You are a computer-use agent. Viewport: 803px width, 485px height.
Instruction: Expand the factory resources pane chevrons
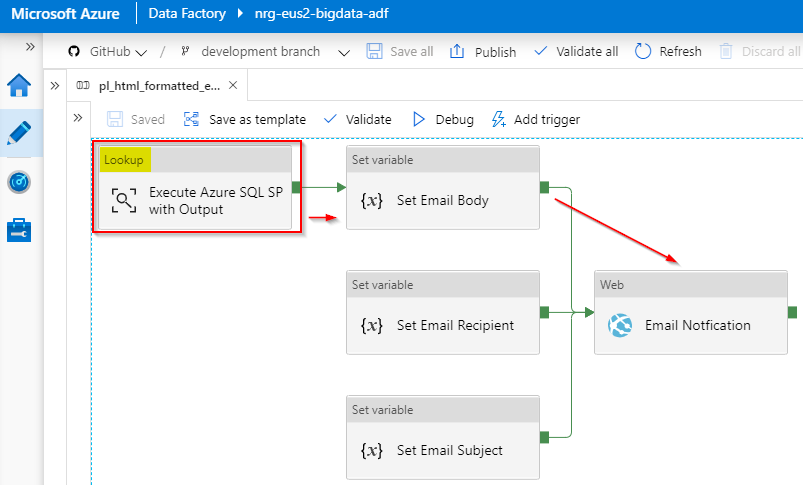click(55, 86)
